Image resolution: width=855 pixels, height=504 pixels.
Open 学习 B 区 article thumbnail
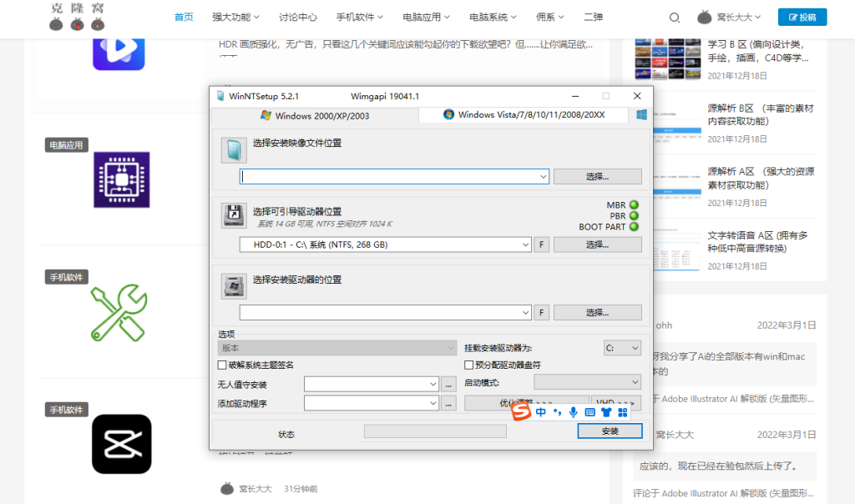click(668, 59)
